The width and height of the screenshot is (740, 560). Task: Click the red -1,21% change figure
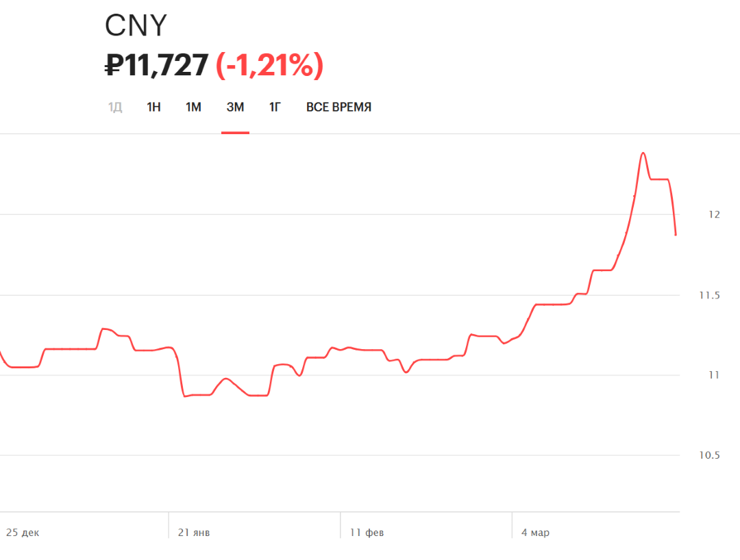(269, 65)
